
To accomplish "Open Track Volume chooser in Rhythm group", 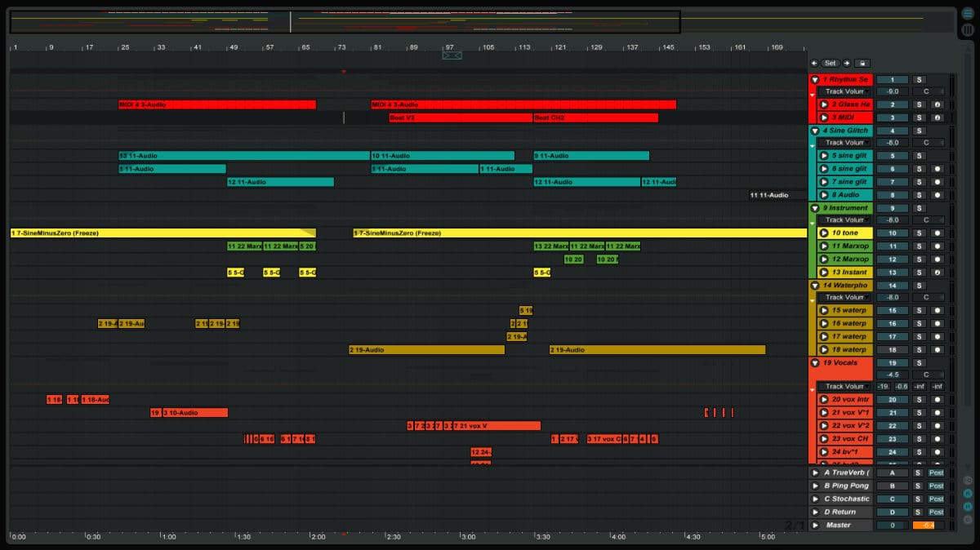I will [x=845, y=91].
